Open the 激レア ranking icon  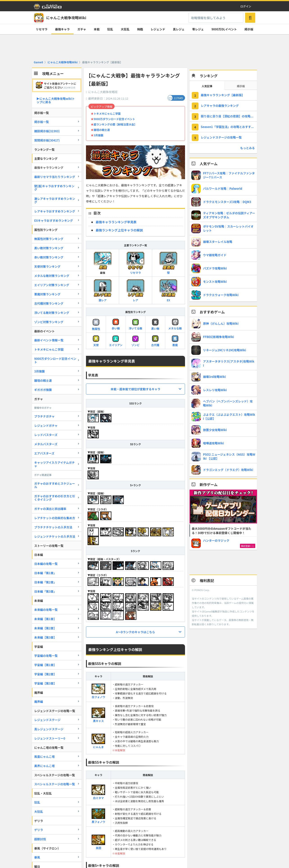(103, 288)
